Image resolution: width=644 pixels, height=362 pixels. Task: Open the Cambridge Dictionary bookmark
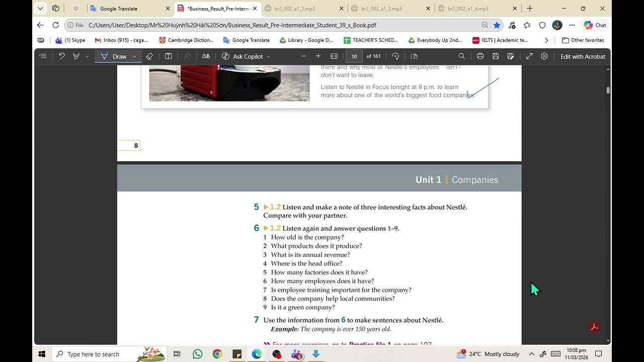(x=186, y=40)
